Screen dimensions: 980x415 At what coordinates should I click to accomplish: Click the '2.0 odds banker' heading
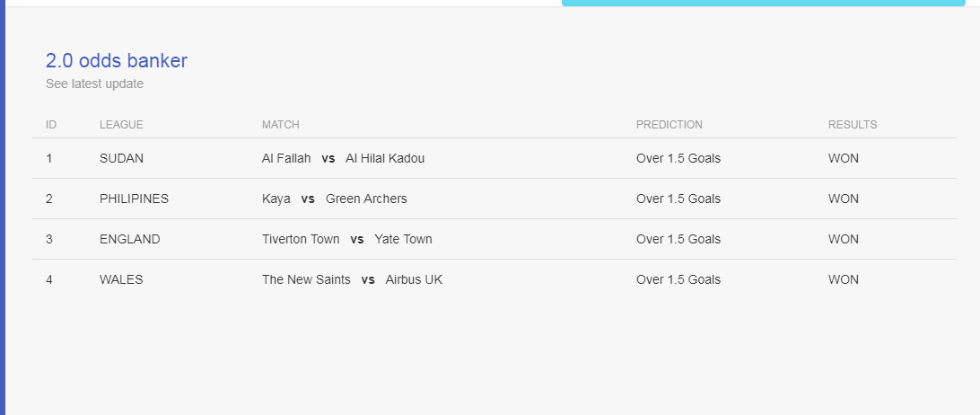pyautogui.click(x=117, y=61)
